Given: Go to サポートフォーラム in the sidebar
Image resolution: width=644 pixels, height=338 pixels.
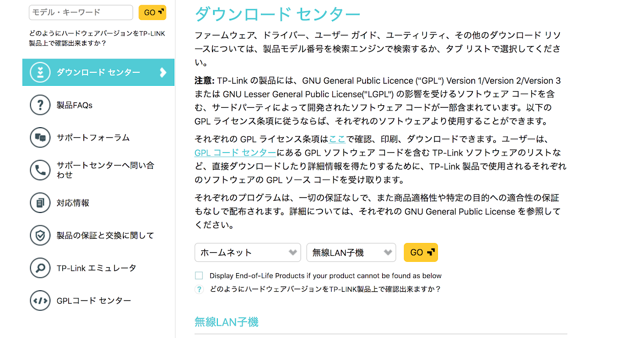Looking at the screenshot, I should pos(93,137).
